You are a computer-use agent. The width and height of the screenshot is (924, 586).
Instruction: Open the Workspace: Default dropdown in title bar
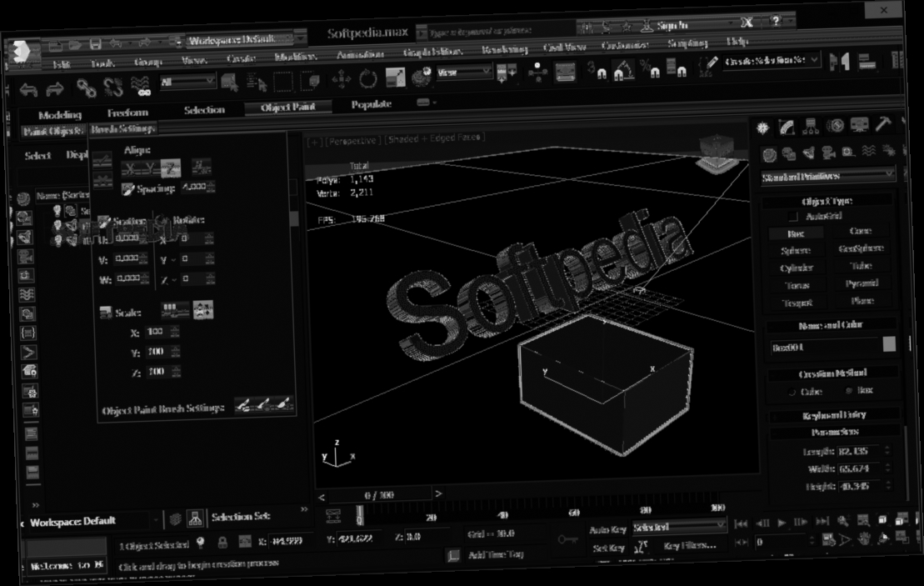click(247, 39)
